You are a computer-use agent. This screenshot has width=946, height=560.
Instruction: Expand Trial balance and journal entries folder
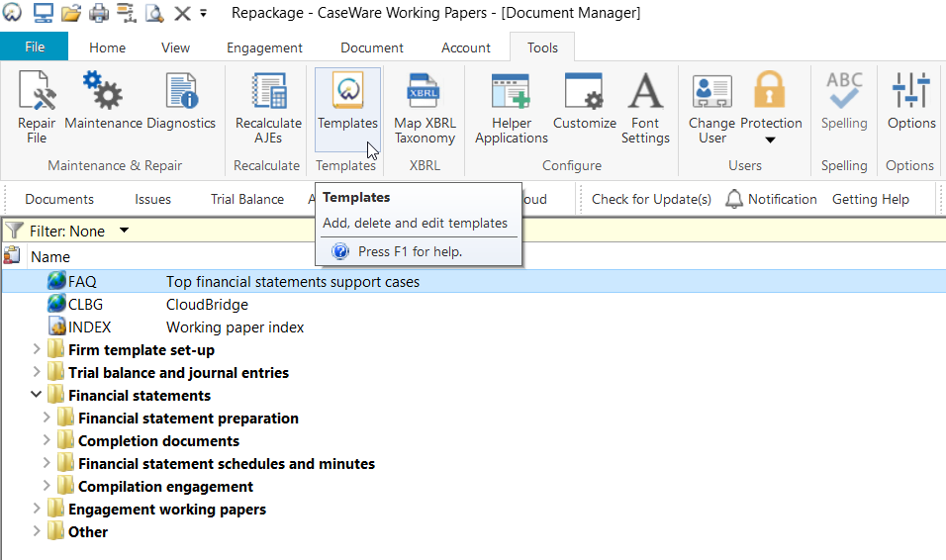(x=37, y=372)
